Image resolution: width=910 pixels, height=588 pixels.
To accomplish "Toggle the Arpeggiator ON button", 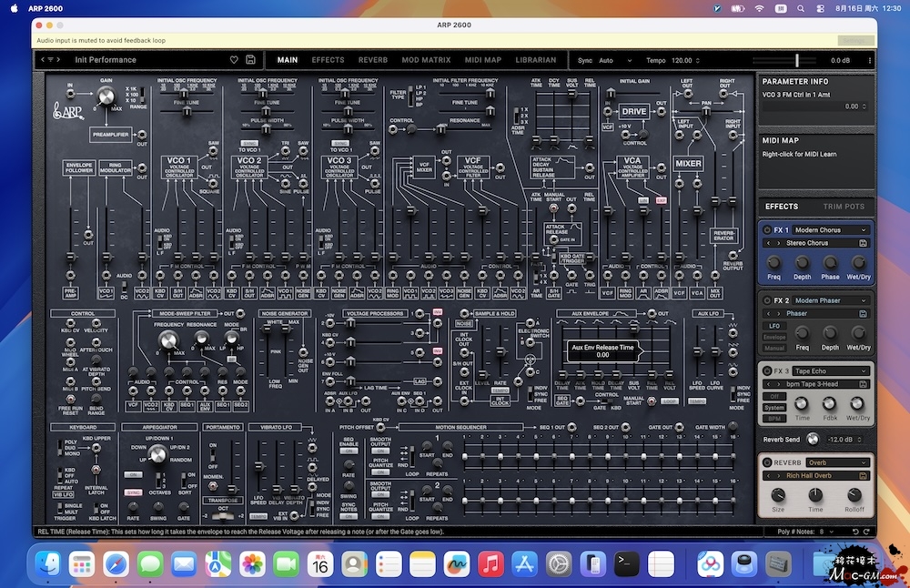I will point(133,475).
